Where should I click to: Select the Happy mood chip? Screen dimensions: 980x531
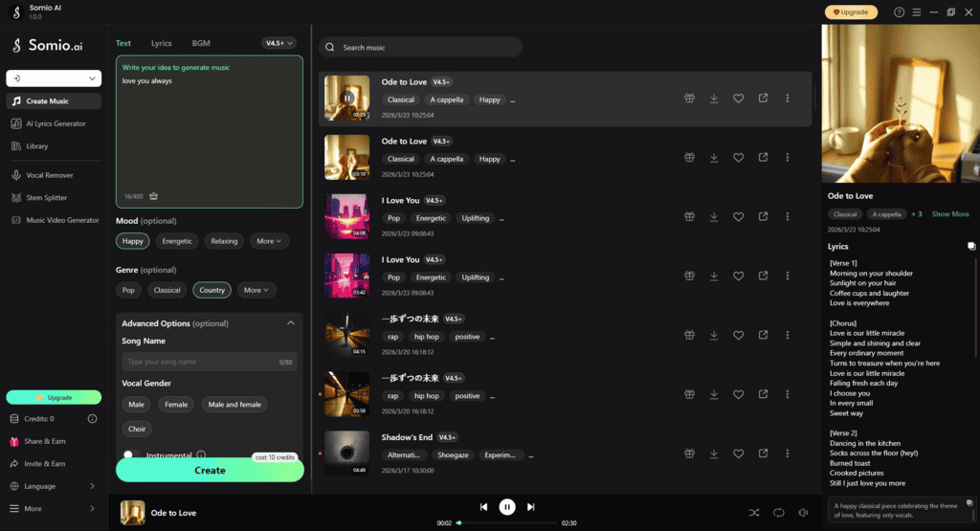pos(132,241)
